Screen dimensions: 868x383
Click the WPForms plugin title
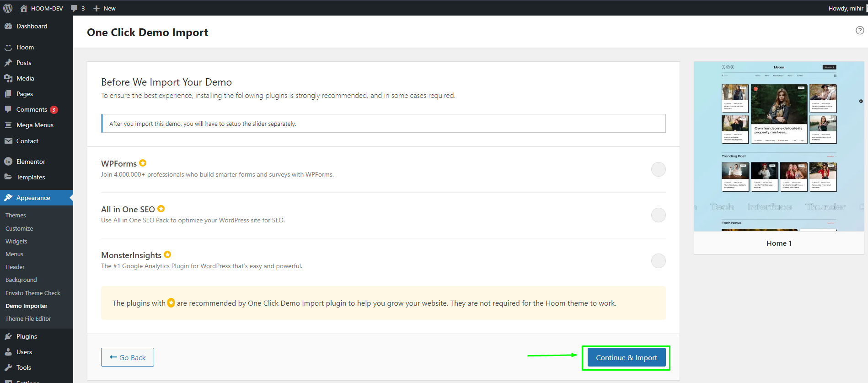pyautogui.click(x=119, y=163)
